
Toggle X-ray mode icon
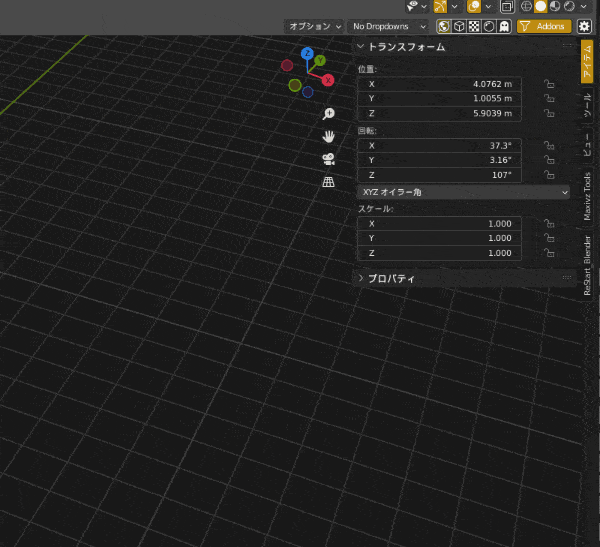(x=507, y=6)
